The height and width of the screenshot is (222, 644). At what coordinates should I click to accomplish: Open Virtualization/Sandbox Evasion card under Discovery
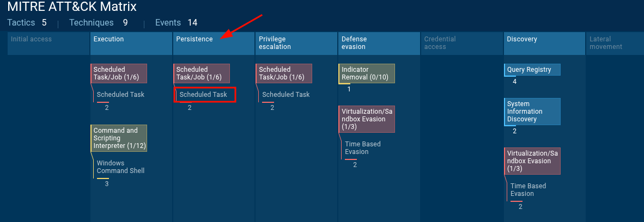point(532,161)
